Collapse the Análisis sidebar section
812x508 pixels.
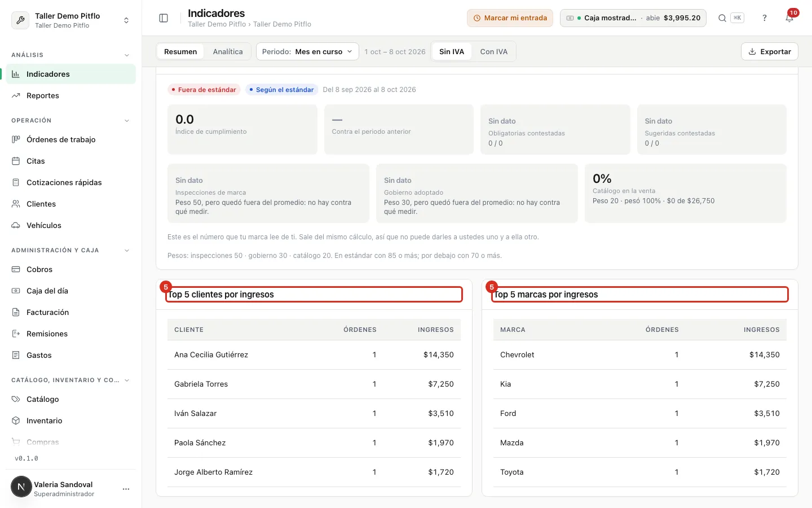pos(127,55)
